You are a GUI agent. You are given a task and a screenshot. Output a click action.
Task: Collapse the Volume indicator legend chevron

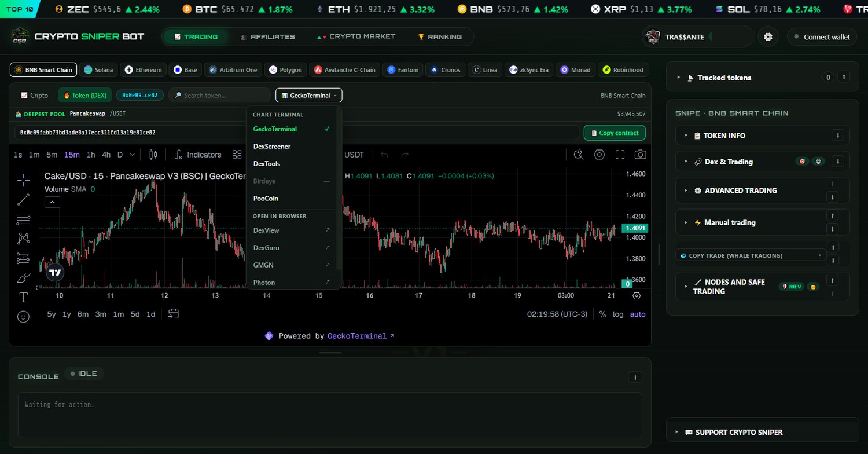click(52, 202)
